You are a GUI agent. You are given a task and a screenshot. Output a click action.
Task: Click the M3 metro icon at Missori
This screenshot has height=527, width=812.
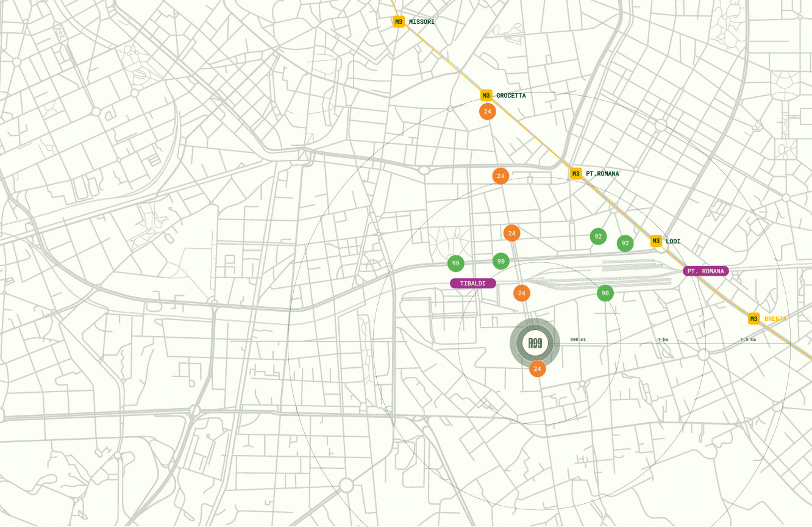[x=399, y=22]
